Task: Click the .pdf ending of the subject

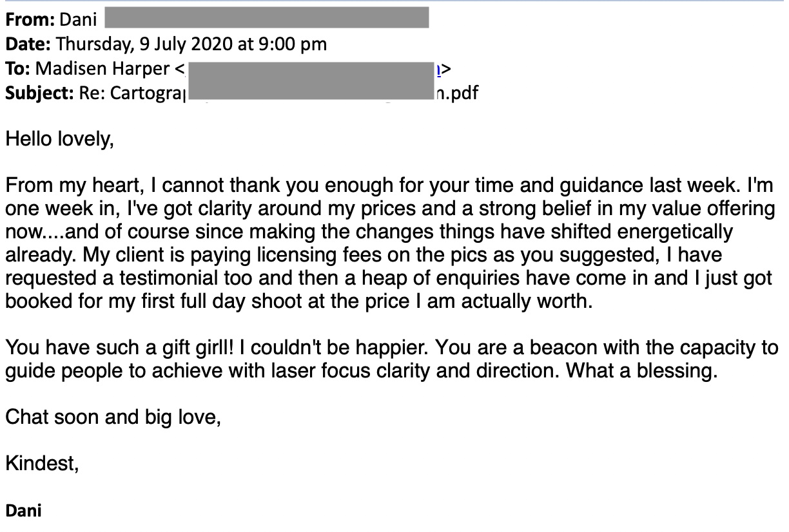Action: [458, 93]
